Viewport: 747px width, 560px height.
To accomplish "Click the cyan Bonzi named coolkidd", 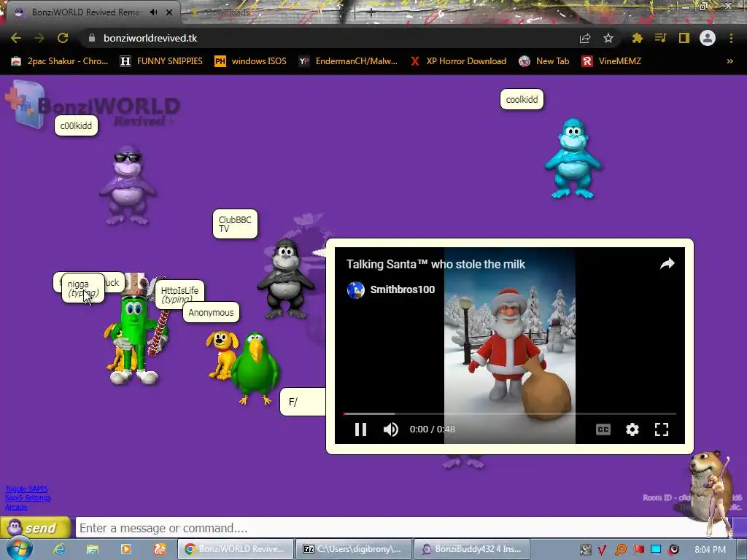I will [573, 158].
